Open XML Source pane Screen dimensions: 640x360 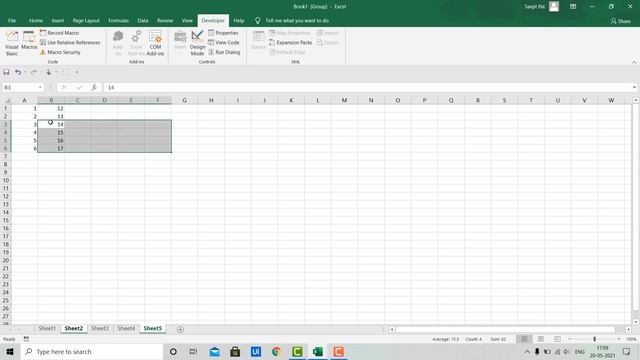click(258, 41)
